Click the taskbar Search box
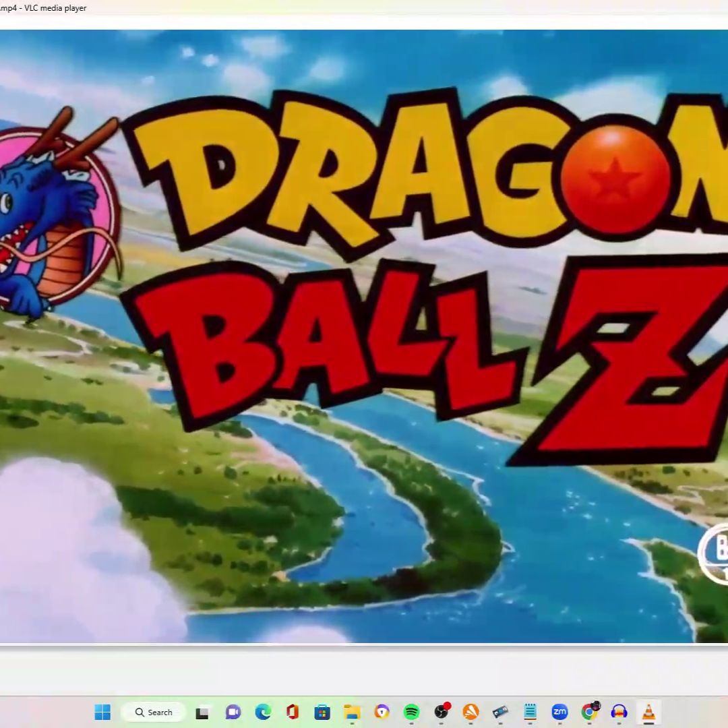 tap(154, 712)
